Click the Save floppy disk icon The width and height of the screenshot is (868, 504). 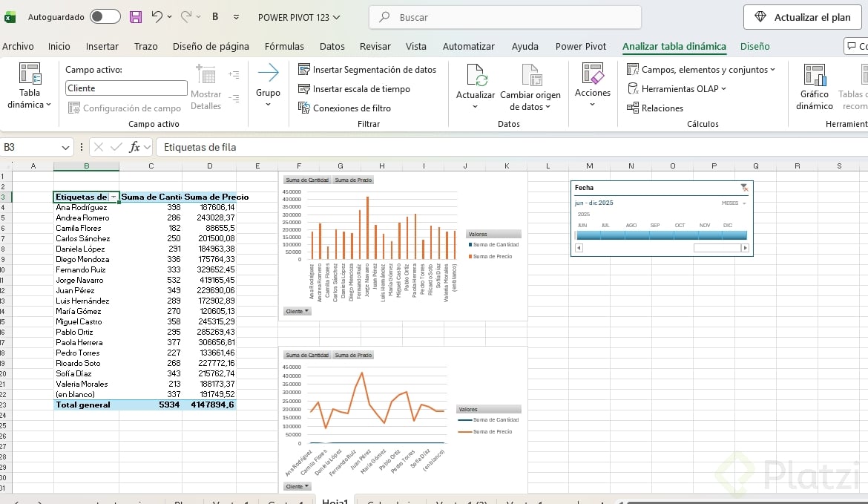(x=136, y=17)
